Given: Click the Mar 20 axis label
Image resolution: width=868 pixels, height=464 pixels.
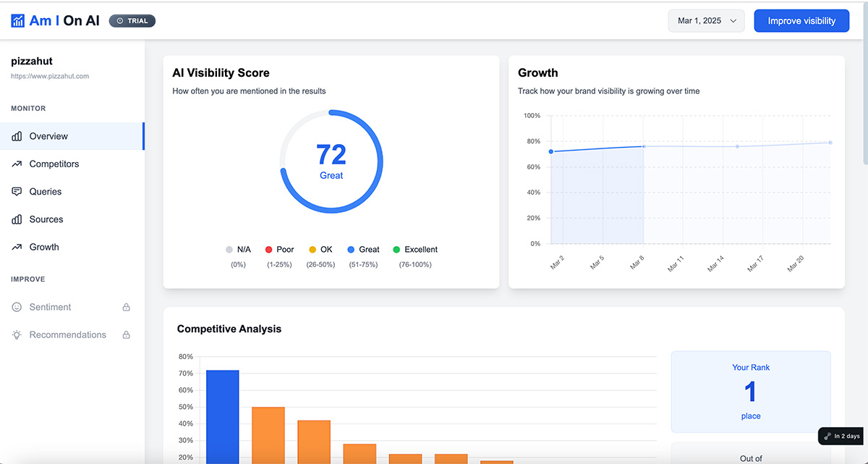Looking at the screenshot, I should click(795, 263).
